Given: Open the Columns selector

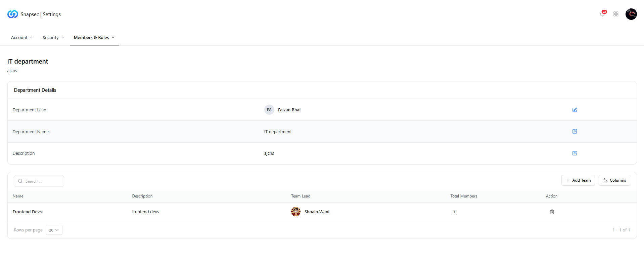Looking at the screenshot, I should 614,180.
